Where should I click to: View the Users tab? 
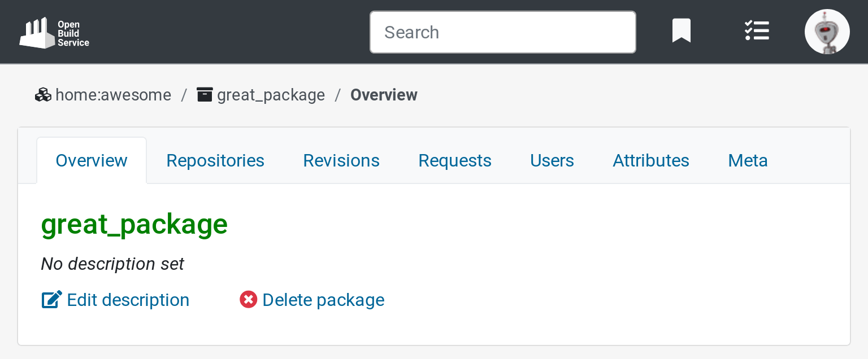[x=552, y=161]
